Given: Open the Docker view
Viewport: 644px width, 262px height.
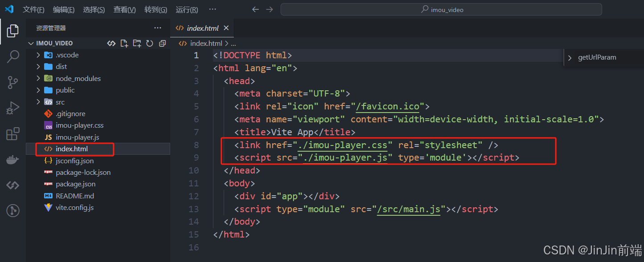Looking at the screenshot, I should (x=13, y=160).
